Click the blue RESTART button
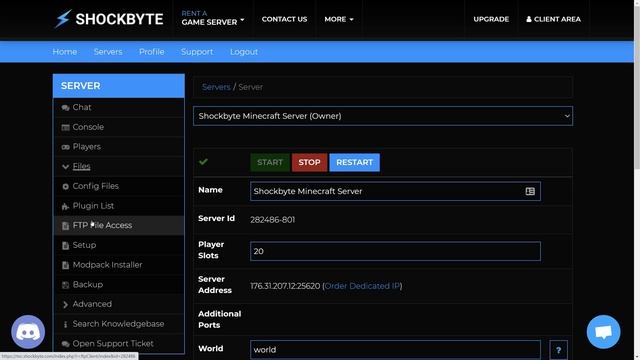The height and width of the screenshot is (360, 640). (x=354, y=162)
